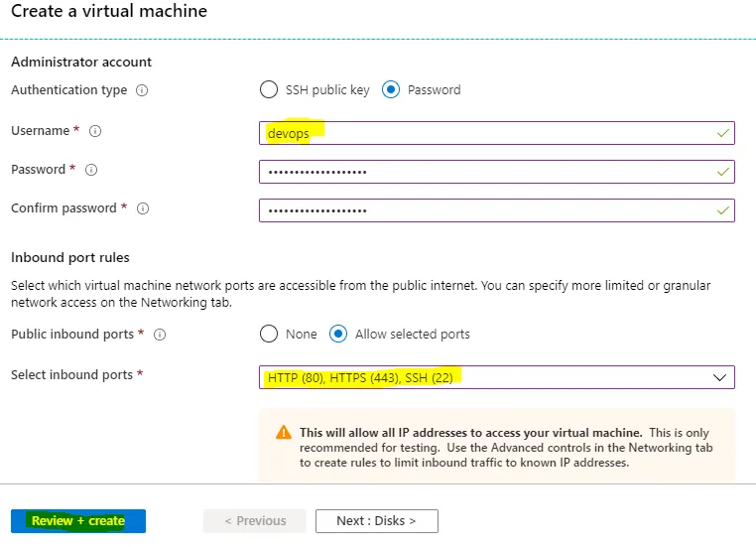Click the Review + create button
This screenshot has height=547, width=756.
tap(78, 521)
